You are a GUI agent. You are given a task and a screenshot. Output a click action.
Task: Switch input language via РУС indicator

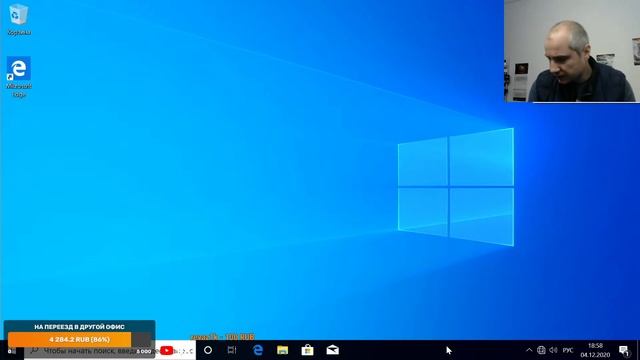pos(568,350)
